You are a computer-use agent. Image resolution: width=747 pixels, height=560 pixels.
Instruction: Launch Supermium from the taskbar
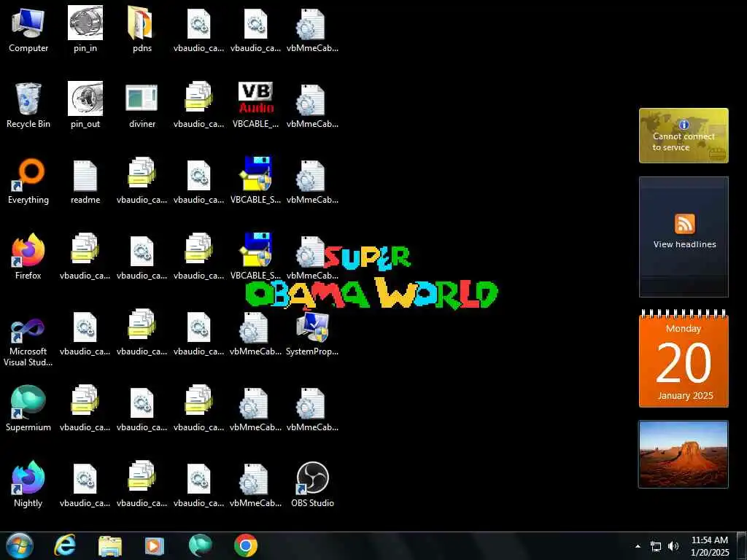[200, 545]
